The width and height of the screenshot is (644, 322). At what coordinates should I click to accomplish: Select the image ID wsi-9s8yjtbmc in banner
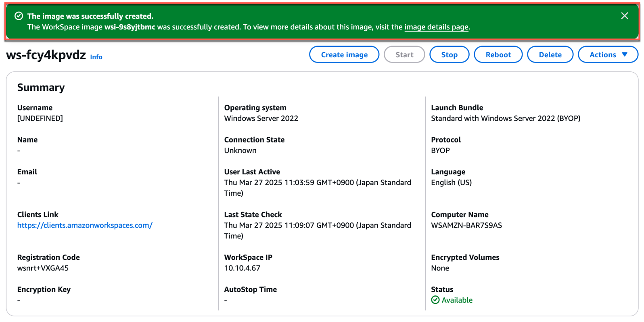(130, 27)
